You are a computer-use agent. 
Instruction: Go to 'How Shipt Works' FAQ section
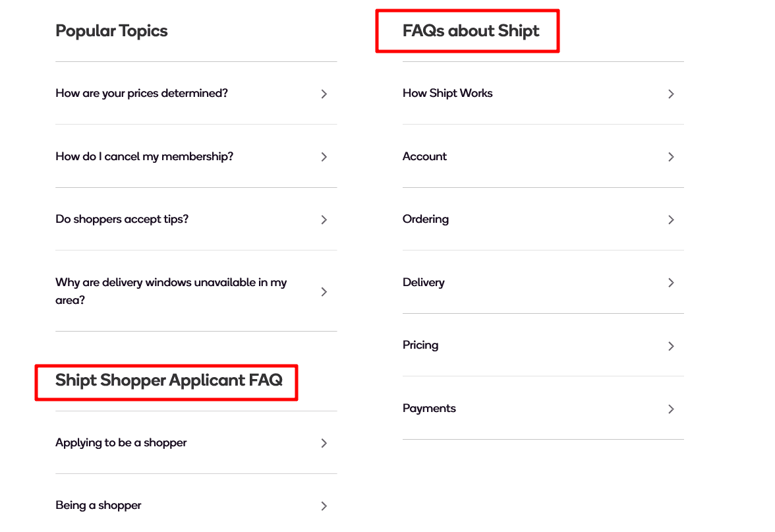447,94
